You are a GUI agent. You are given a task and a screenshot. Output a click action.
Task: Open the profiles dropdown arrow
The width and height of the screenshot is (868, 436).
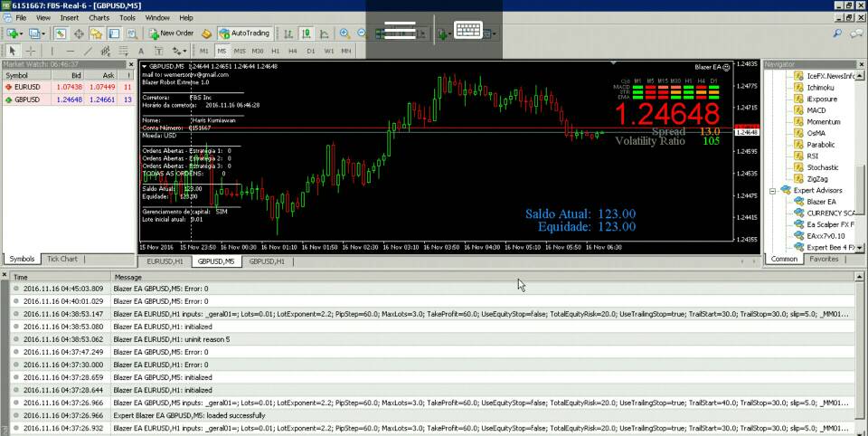point(45,33)
